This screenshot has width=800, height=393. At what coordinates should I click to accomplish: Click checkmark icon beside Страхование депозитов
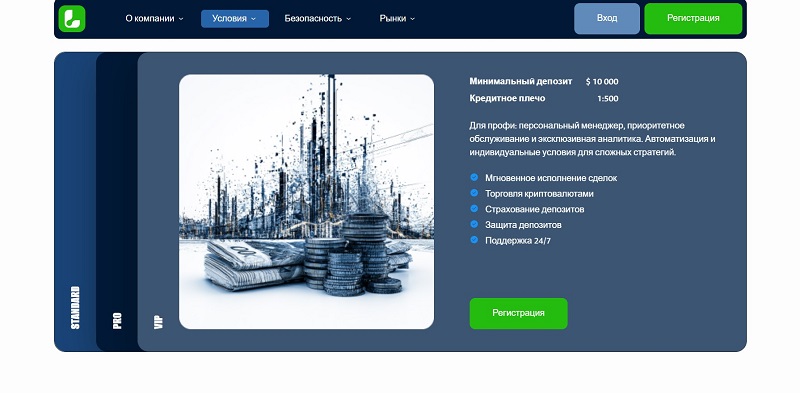point(474,209)
